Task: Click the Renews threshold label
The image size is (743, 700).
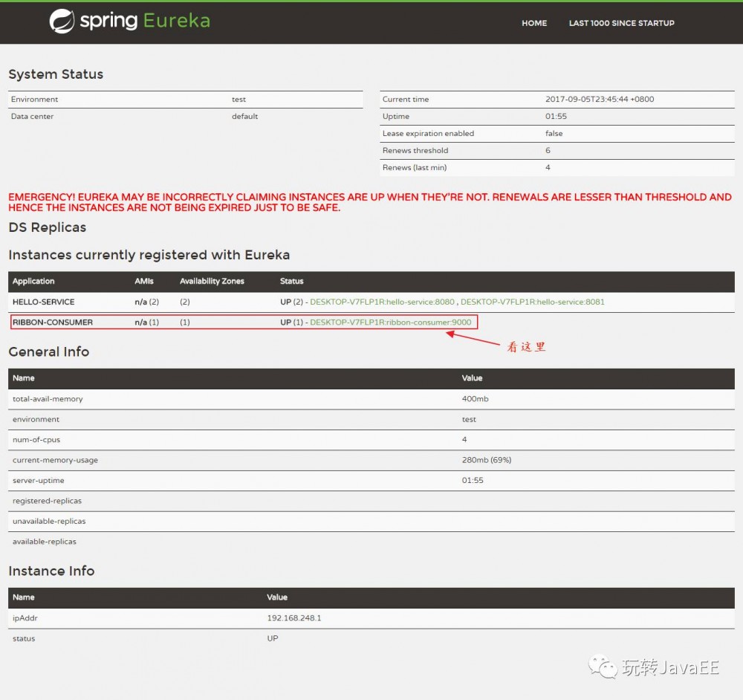Action: coord(415,150)
